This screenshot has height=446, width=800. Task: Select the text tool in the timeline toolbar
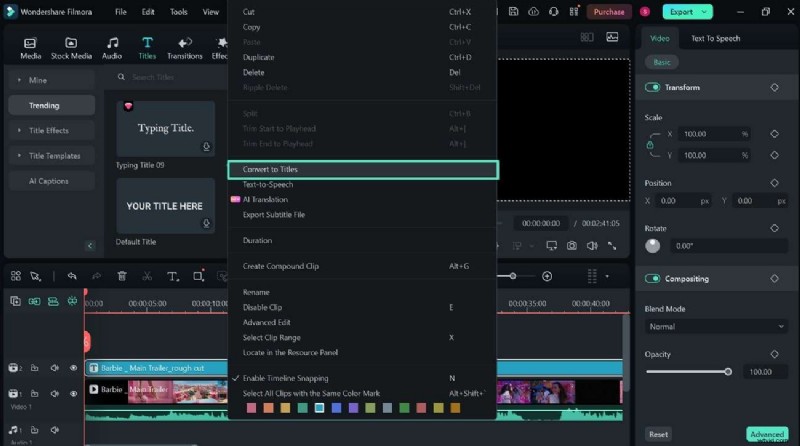(172, 276)
